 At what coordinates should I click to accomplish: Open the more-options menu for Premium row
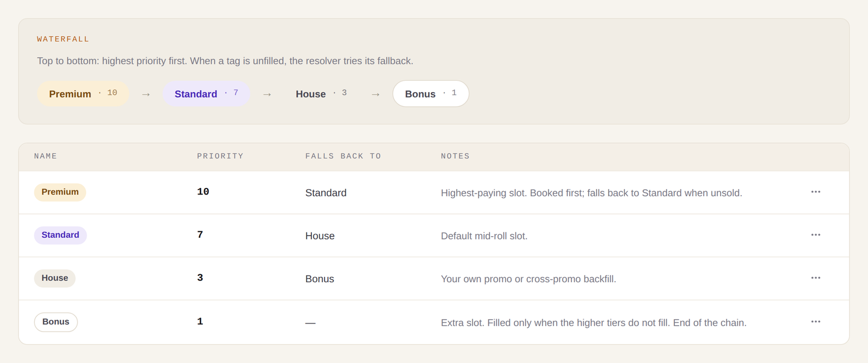815,192
